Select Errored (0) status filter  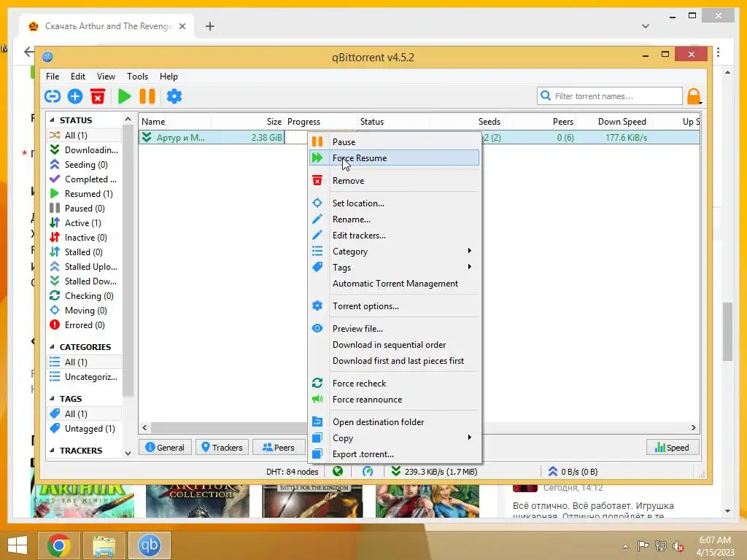(x=85, y=325)
